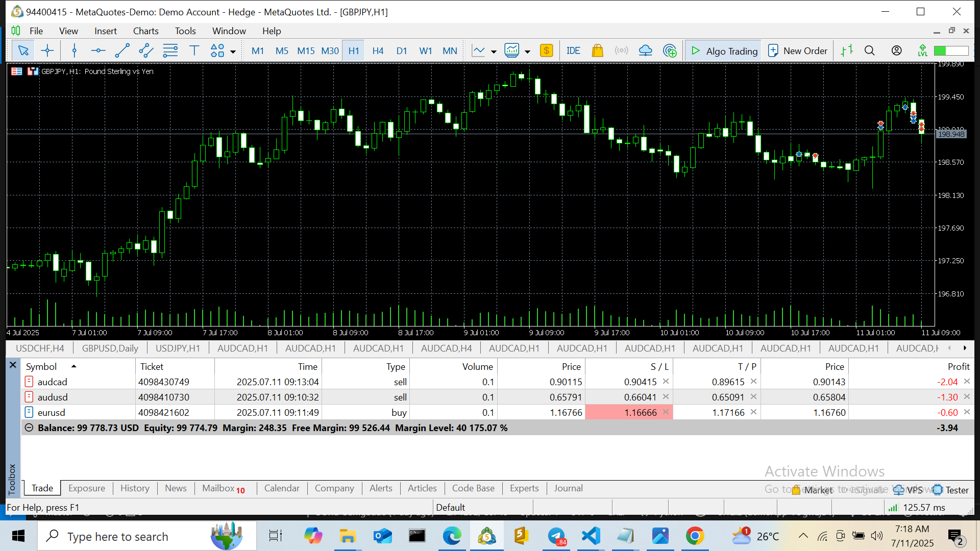This screenshot has height=551, width=980.
Task: Open the shapes objects tool
Action: (x=217, y=51)
